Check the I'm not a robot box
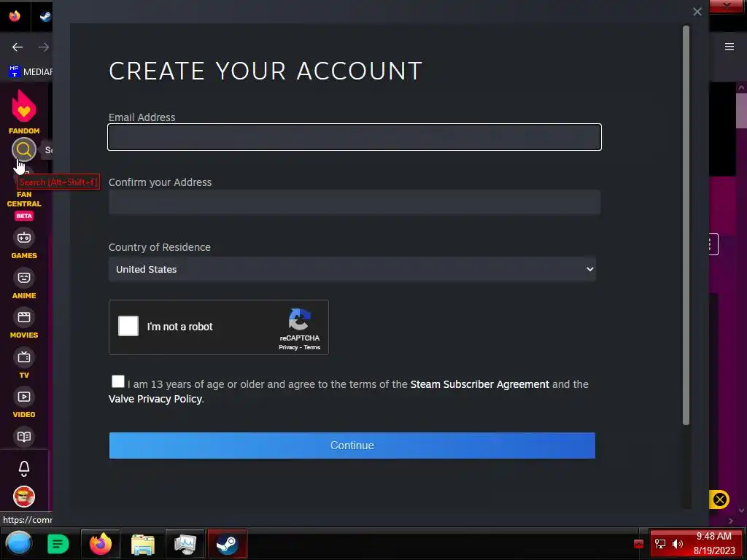Screen dimensions: 747x560 pyautogui.click(x=128, y=326)
